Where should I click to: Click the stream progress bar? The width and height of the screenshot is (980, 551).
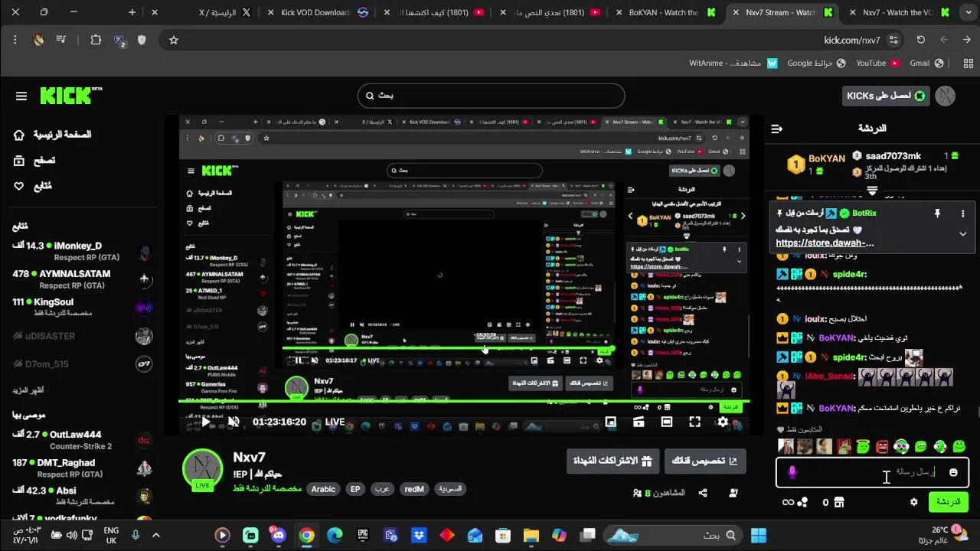(x=464, y=402)
